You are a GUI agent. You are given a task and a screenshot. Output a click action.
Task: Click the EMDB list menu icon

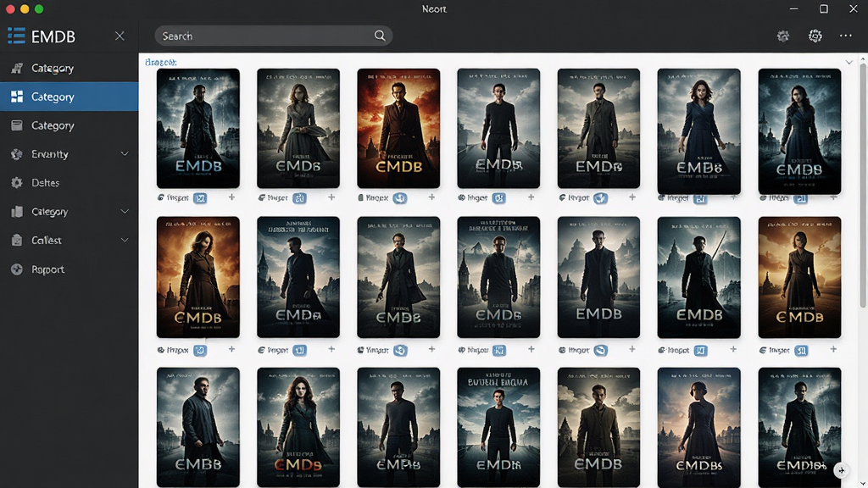pyautogui.click(x=16, y=36)
